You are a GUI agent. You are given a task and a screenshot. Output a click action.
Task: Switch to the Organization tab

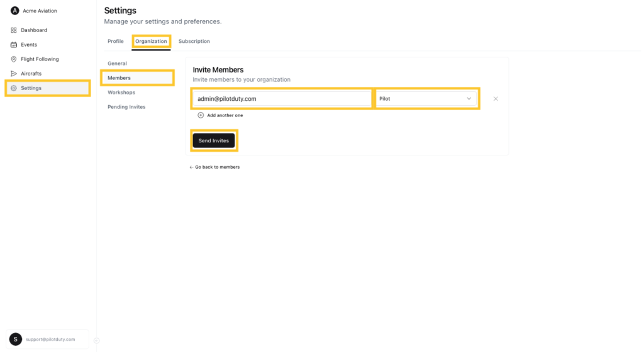(x=151, y=41)
